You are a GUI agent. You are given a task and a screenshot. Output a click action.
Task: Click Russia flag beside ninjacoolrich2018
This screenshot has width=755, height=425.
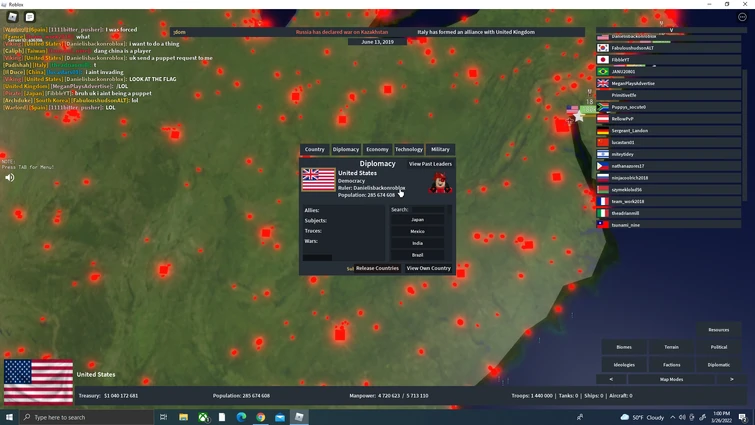603,178
